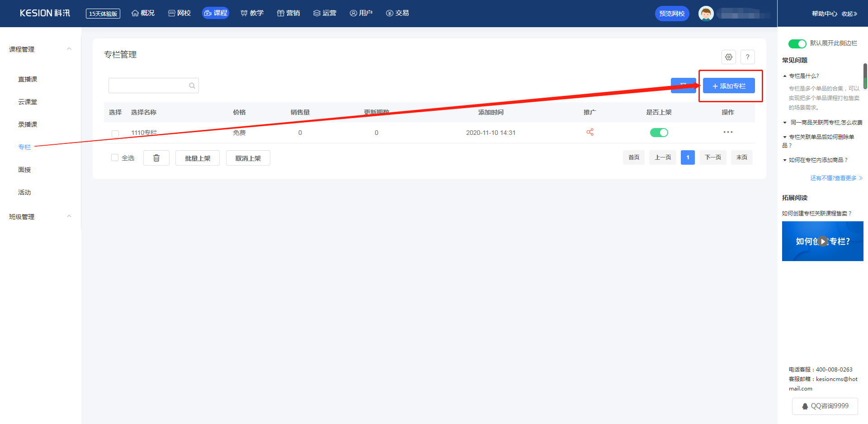Click the QQ咨询9999 button
Screen dimensions: 868x424
pyautogui.click(x=825, y=406)
